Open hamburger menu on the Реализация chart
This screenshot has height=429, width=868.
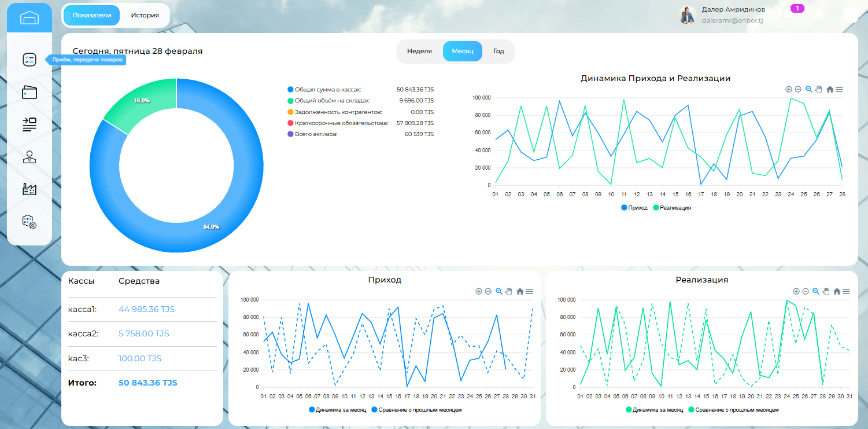click(x=846, y=291)
